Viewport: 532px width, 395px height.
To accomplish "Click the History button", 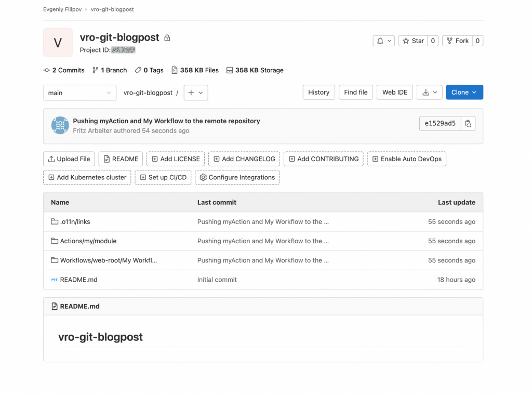I will [x=318, y=93].
